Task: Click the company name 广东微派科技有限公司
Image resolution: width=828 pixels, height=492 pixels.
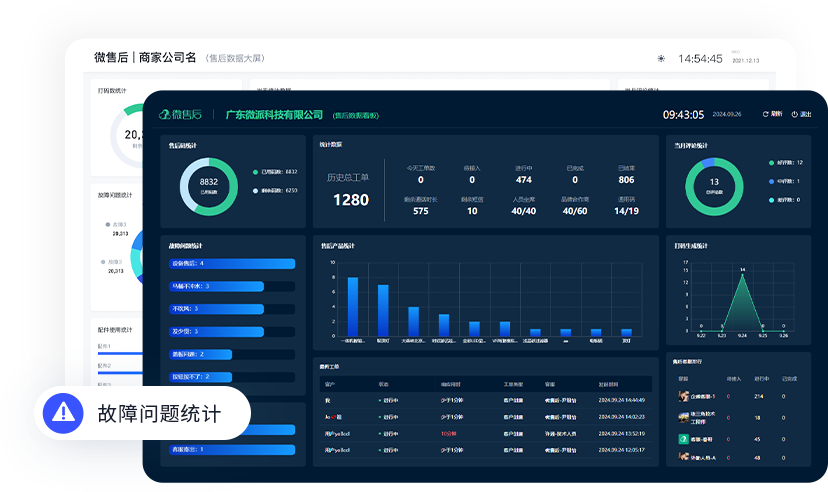Action: pos(274,115)
